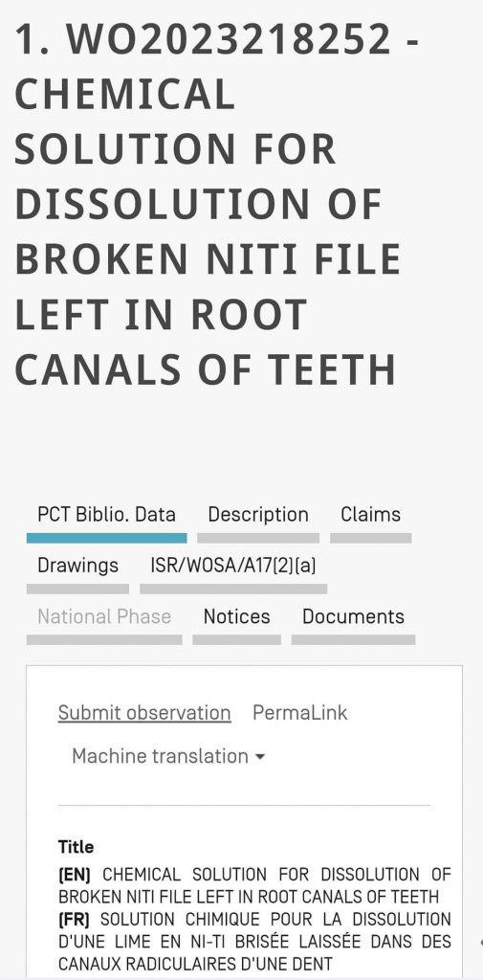This screenshot has width=483, height=980.
Task: Click the Machine translation dropdown caret arrow
Action: coord(260,757)
